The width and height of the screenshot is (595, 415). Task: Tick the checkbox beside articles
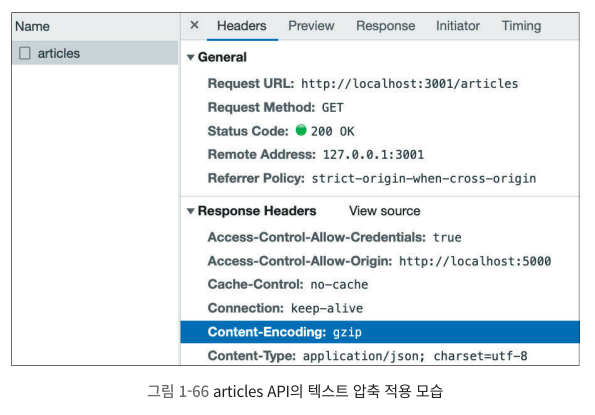point(25,53)
